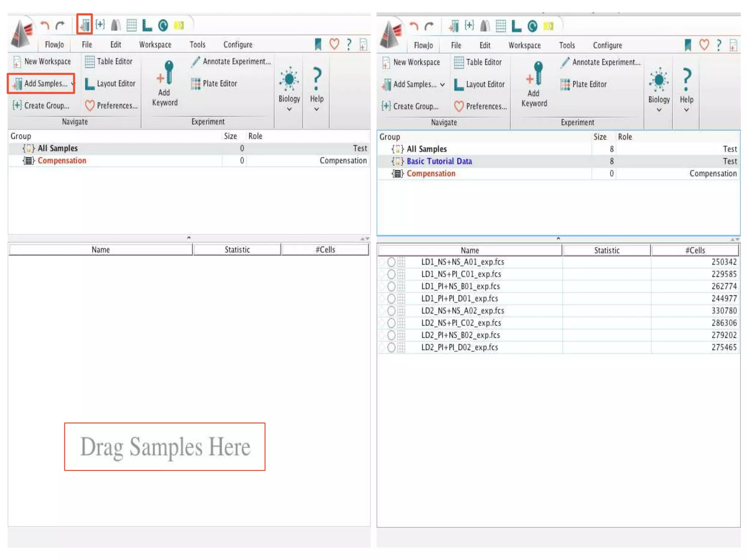Open the red-outlined Add Samples dropdown
Viewport: 747px width, 560px height.
coord(72,84)
